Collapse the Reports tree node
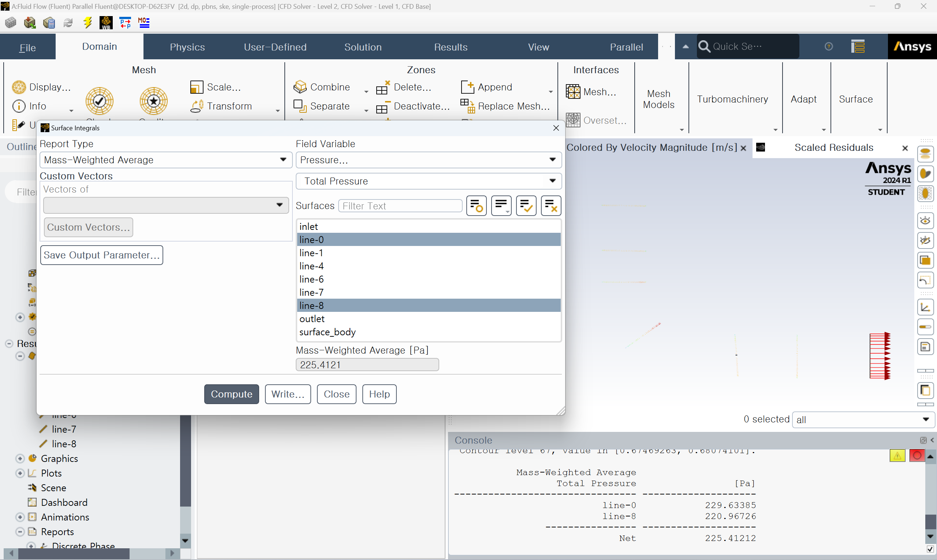The width and height of the screenshot is (937, 560). tap(20, 532)
